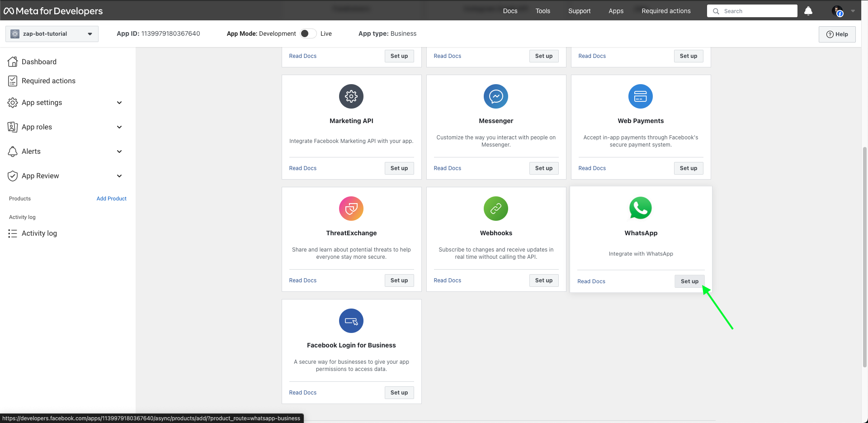Click the WhatsApp card title

[641, 233]
